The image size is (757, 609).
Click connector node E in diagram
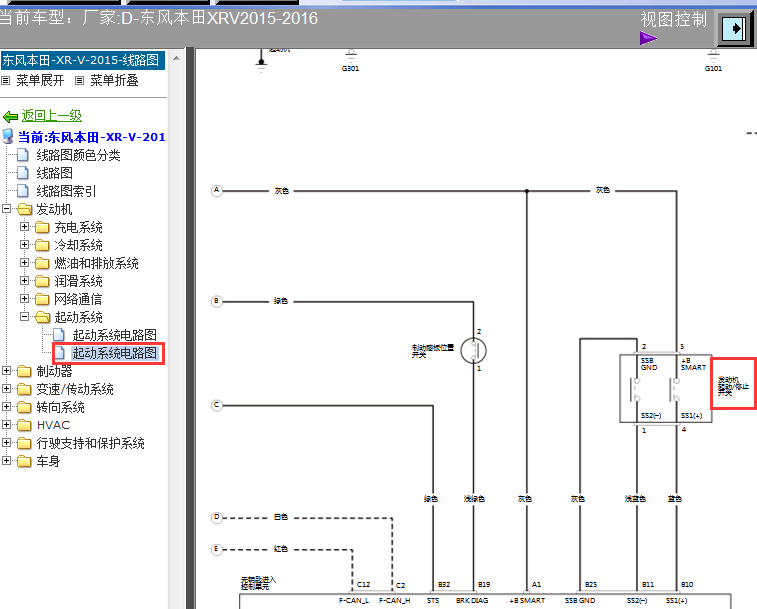coord(217,549)
